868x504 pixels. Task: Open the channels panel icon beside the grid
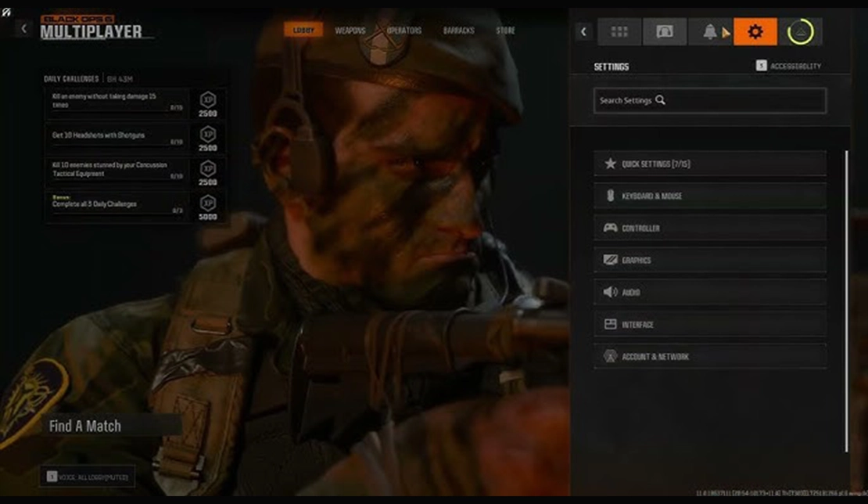coord(665,31)
